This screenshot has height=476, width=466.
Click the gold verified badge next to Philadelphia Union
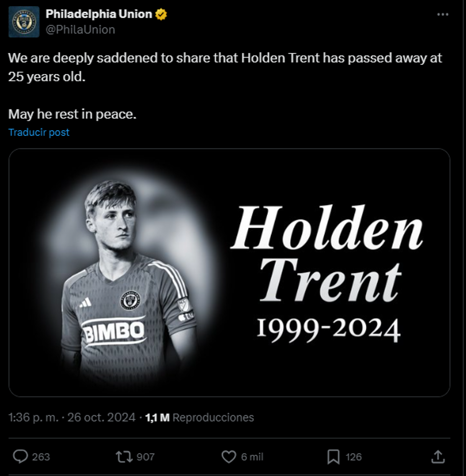(161, 15)
